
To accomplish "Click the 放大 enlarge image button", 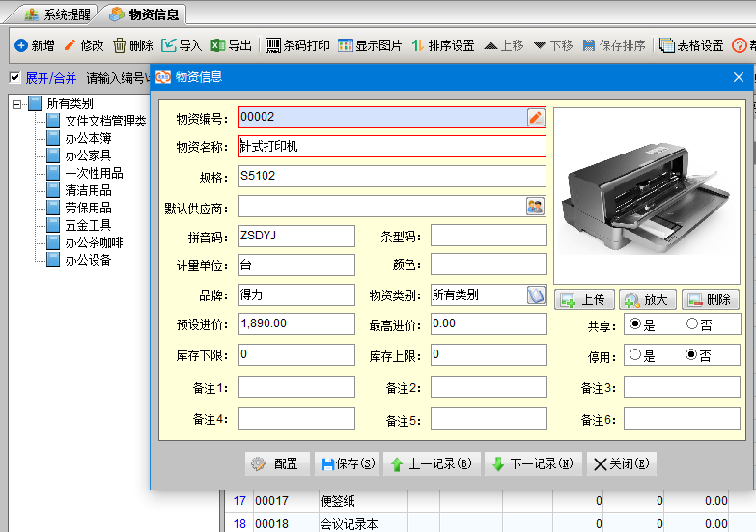I will 648,299.
